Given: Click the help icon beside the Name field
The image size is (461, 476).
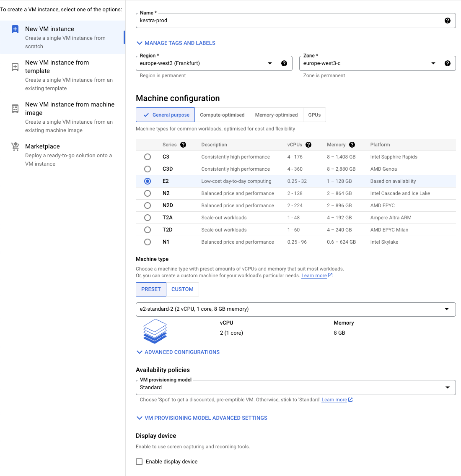Looking at the screenshot, I should pyautogui.click(x=448, y=20).
